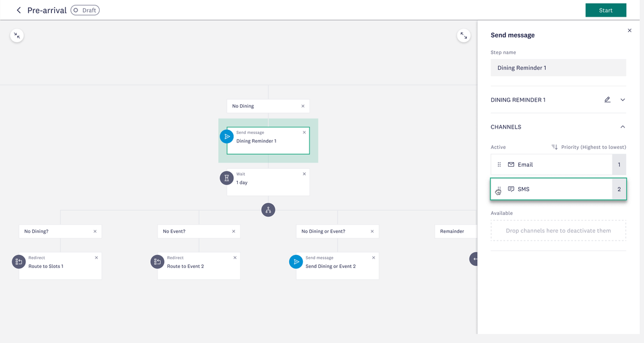This screenshot has height=343, width=644.
Task: Edit the Dining Reminder 1 message with pencil
Action: [607, 100]
